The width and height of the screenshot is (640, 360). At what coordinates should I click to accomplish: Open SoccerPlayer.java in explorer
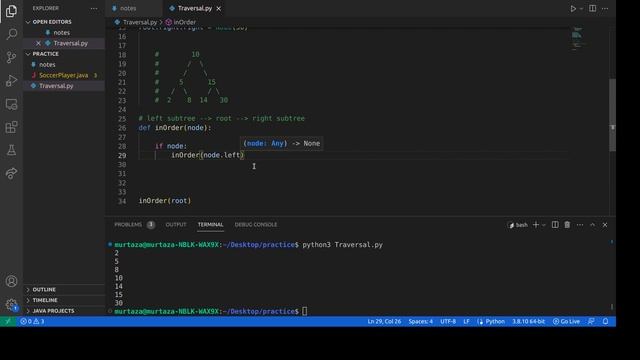[63, 75]
